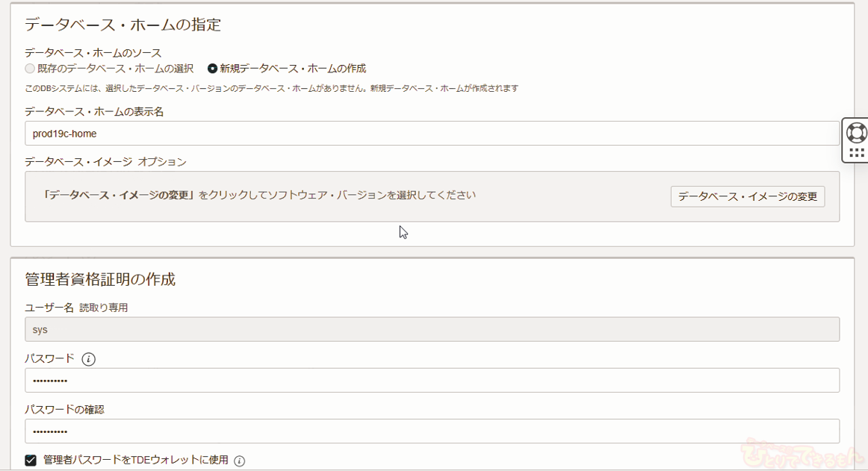
Task: Click the 読取り専用 tag beside ユーザー名
Action: [x=104, y=308]
